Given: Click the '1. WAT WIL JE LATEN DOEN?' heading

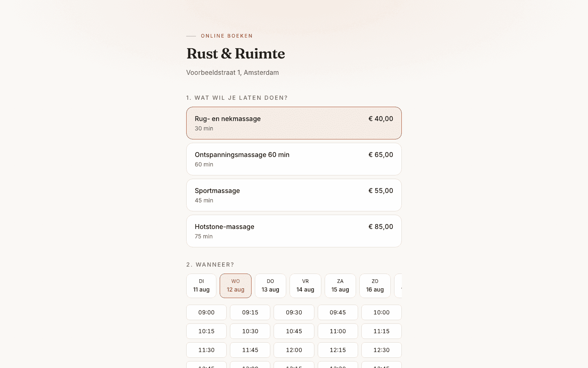Looking at the screenshot, I should pyautogui.click(x=237, y=98).
